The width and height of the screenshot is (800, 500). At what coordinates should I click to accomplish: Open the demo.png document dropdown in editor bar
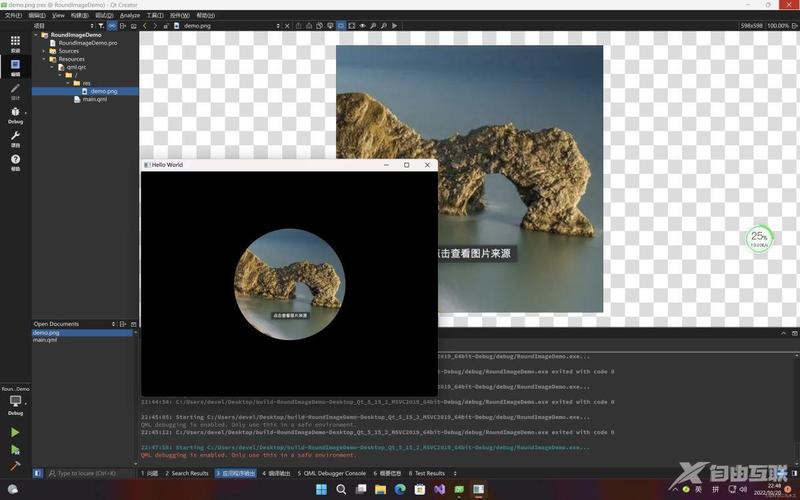pyautogui.click(x=228, y=26)
